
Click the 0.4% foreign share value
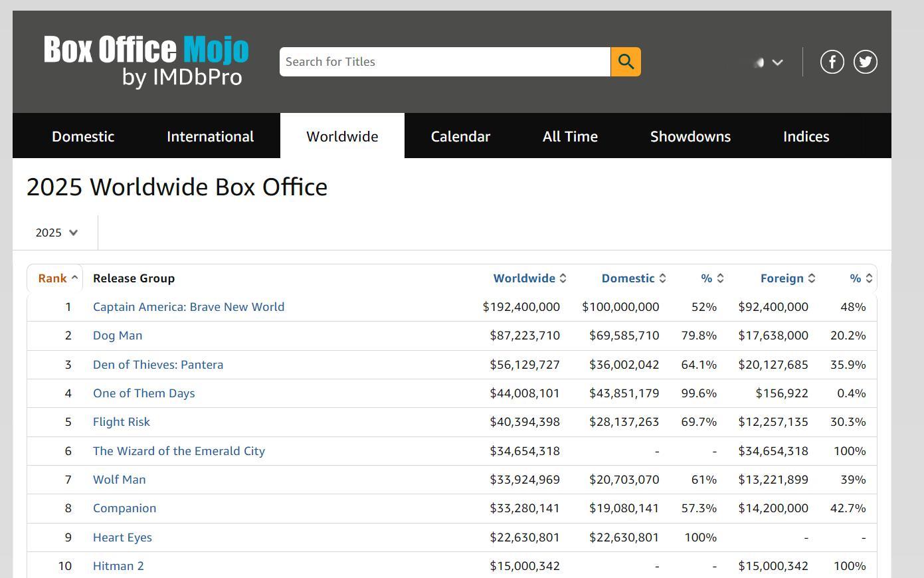click(x=852, y=393)
